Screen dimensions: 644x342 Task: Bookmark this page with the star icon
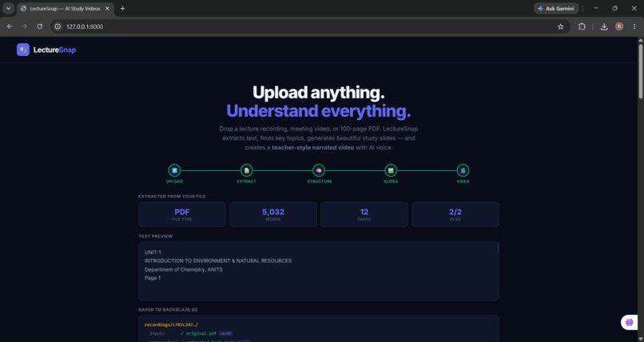(561, 26)
